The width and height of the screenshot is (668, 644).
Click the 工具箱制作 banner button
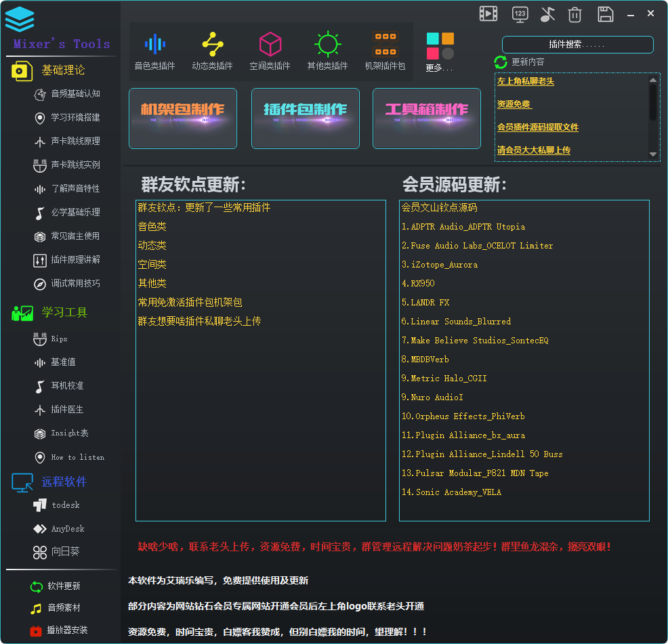point(427,119)
